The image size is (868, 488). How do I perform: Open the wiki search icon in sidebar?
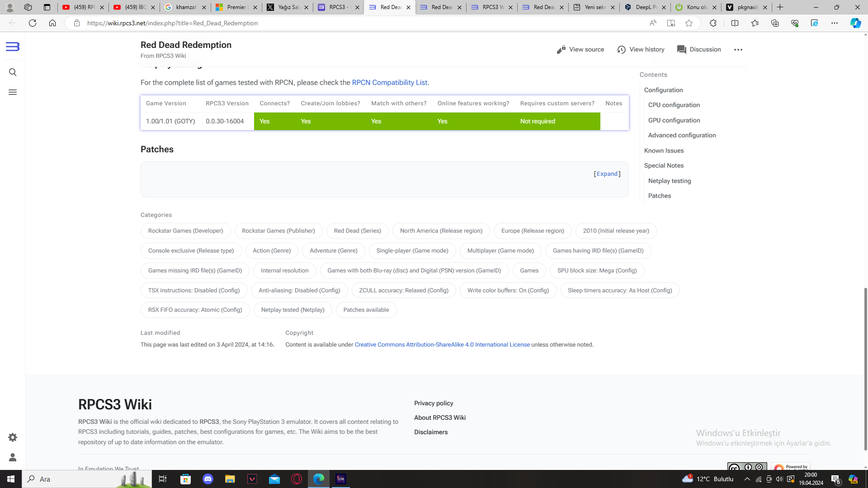pyautogui.click(x=13, y=72)
